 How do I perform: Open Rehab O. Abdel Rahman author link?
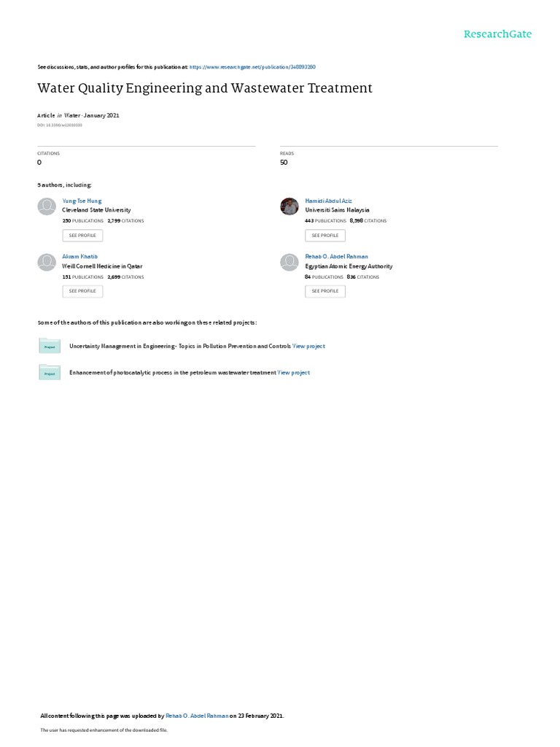[337, 257]
